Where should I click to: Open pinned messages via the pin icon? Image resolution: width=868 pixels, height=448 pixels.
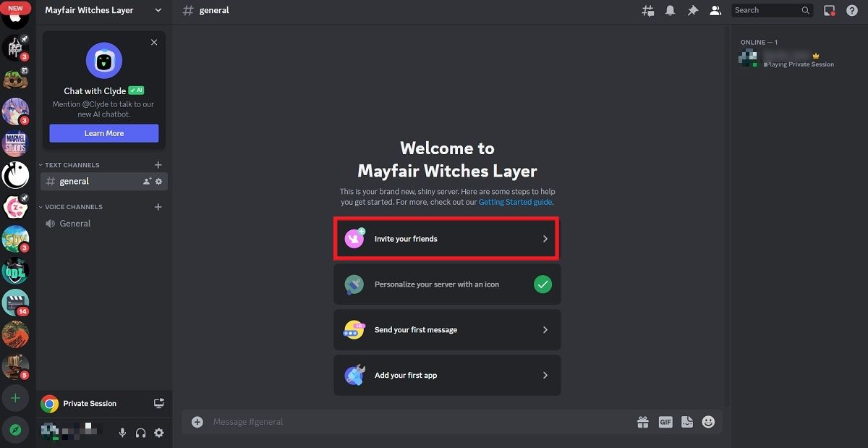click(692, 10)
